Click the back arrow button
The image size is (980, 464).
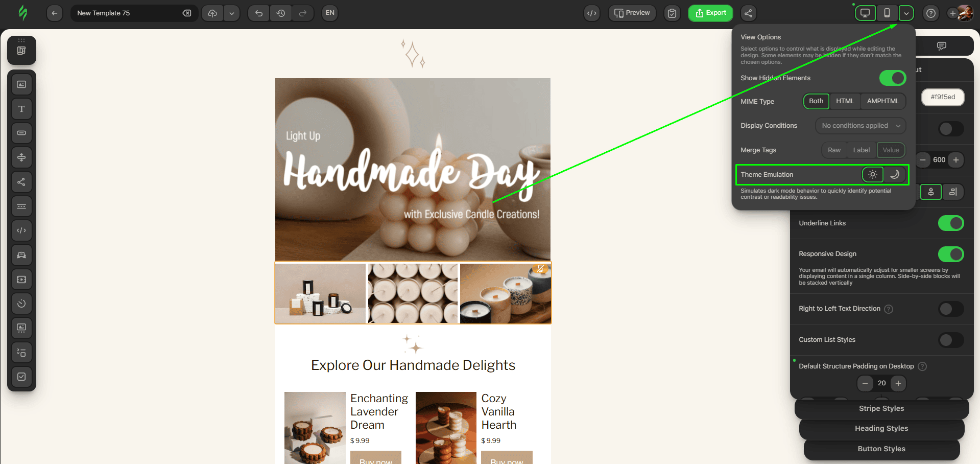point(55,13)
